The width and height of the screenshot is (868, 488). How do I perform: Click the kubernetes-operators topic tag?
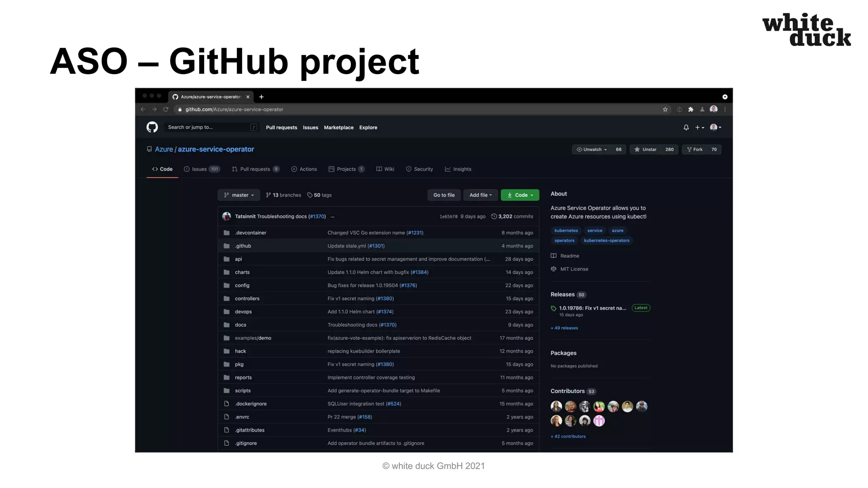(606, 241)
